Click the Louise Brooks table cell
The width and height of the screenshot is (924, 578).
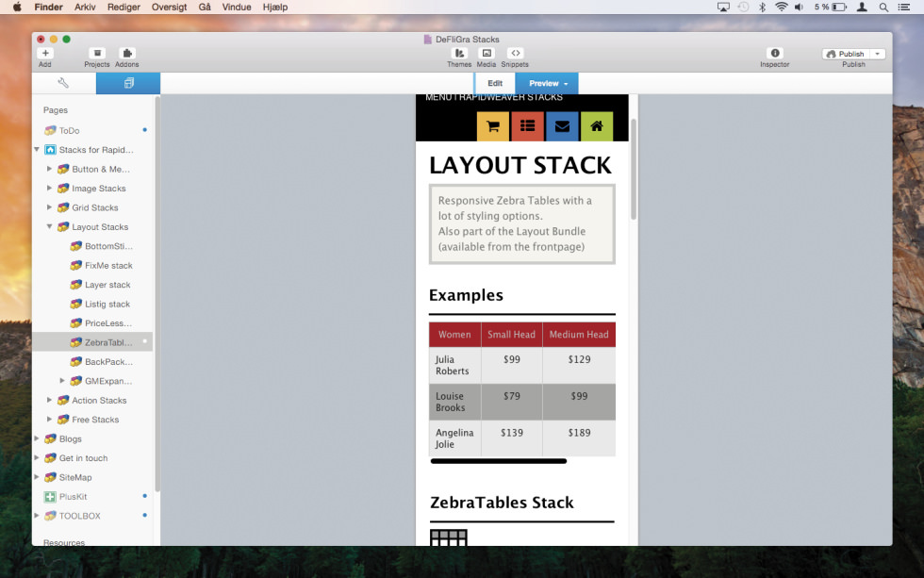(x=454, y=402)
